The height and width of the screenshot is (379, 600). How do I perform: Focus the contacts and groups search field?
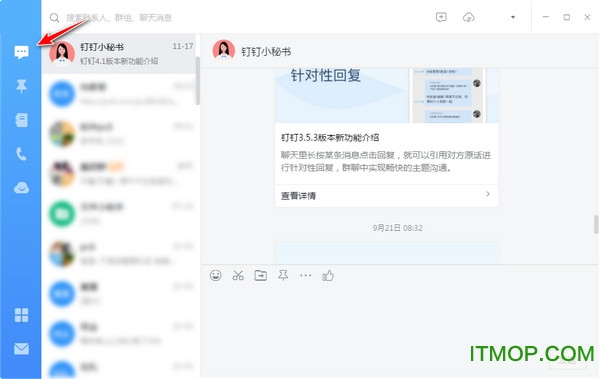coord(119,18)
